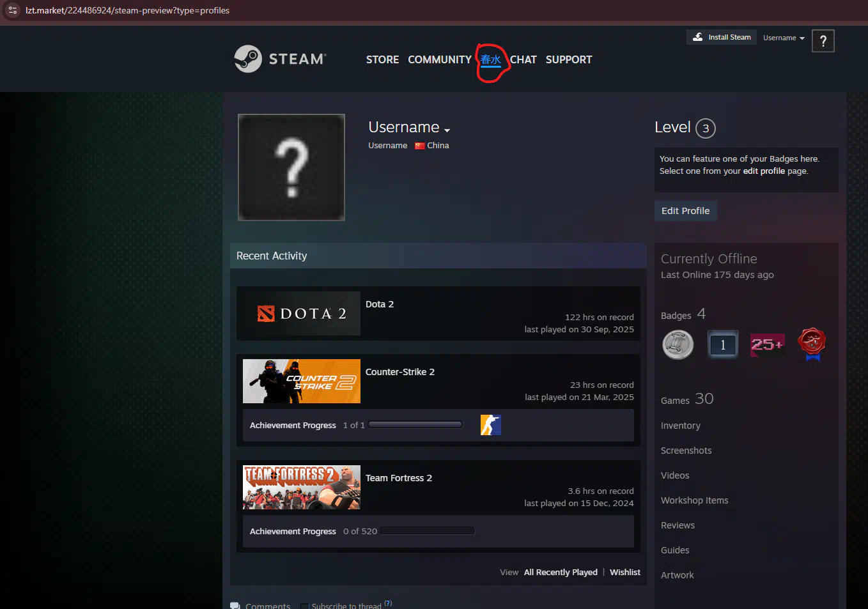
Task: Open the Workshop Items link
Action: pos(695,500)
